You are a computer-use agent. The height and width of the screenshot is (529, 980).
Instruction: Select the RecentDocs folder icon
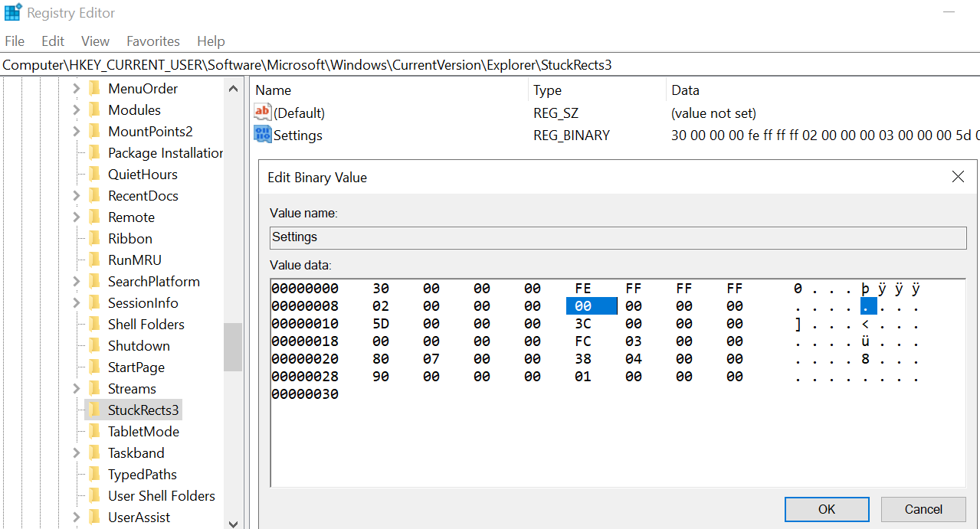point(95,196)
